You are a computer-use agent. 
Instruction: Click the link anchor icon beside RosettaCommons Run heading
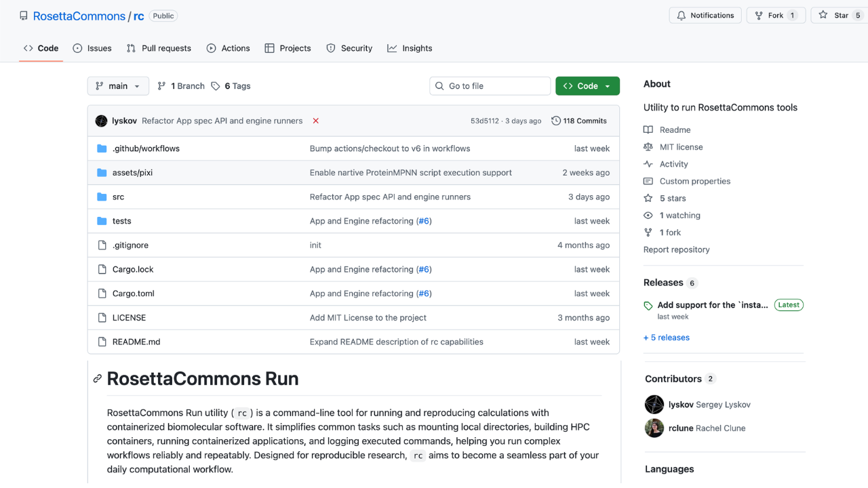98,379
